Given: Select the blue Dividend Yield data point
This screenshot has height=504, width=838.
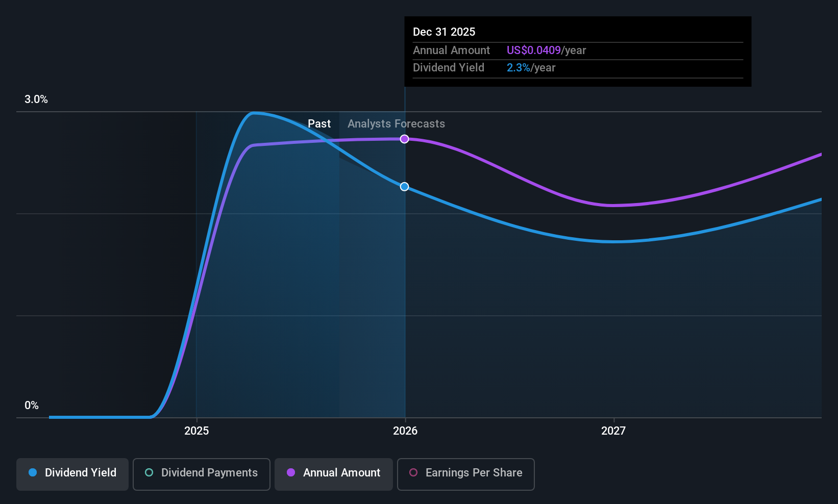Looking at the screenshot, I should click(404, 187).
